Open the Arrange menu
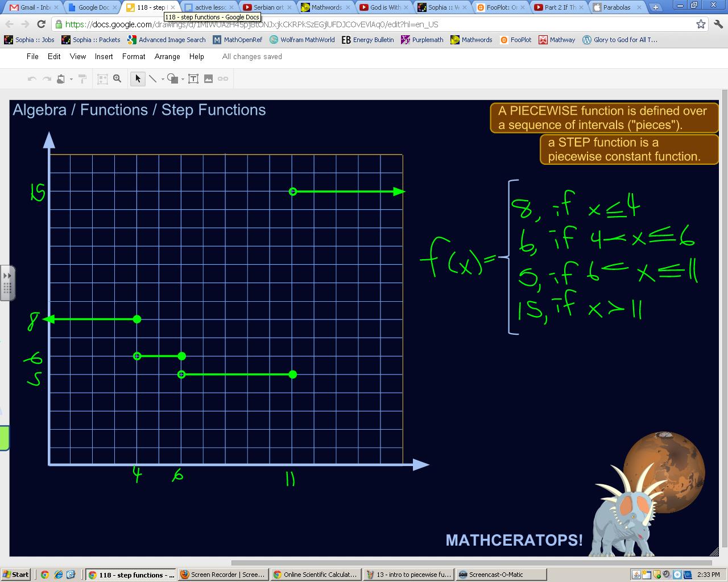Screen dimensions: 728x582 (x=167, y=57)
